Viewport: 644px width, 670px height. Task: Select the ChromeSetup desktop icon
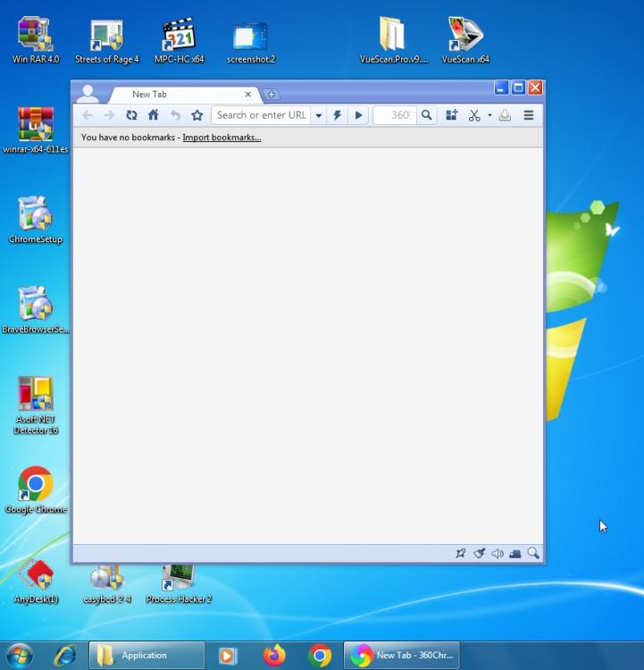pos(36,220)
